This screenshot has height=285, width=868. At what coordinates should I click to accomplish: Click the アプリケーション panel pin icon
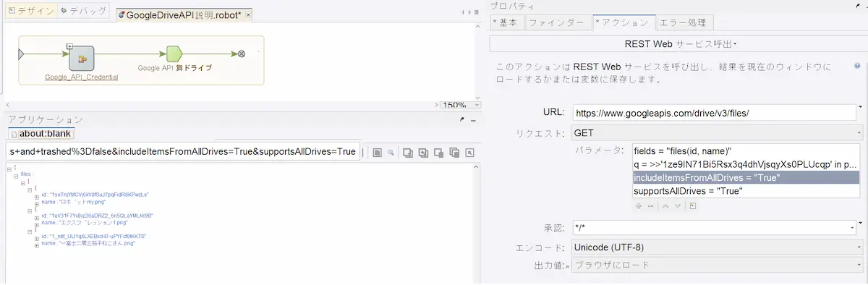[x=461, y=119]
